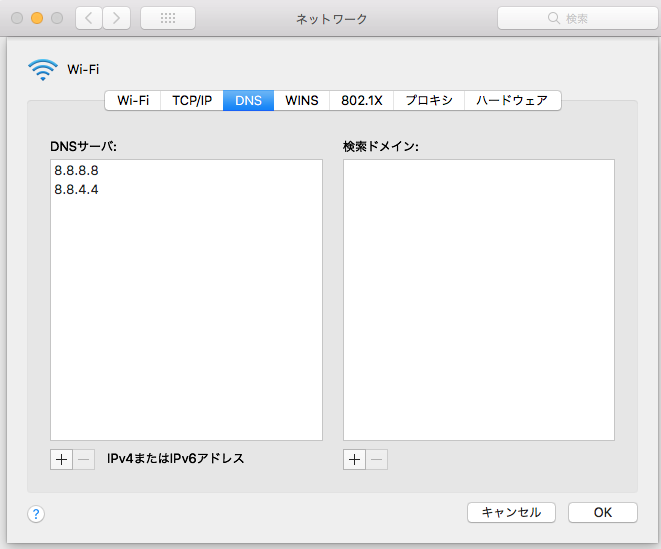Add a DNS server with plus button
661x549 pixels.
61,459
